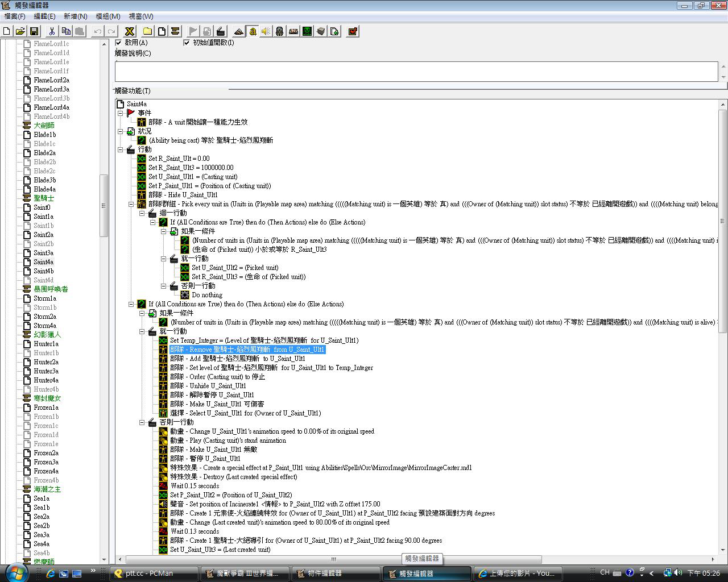Screen dimensions: 728x582
Task: Select the 'Wait 0.15 seconds' action
Action: tap(195, 486)
